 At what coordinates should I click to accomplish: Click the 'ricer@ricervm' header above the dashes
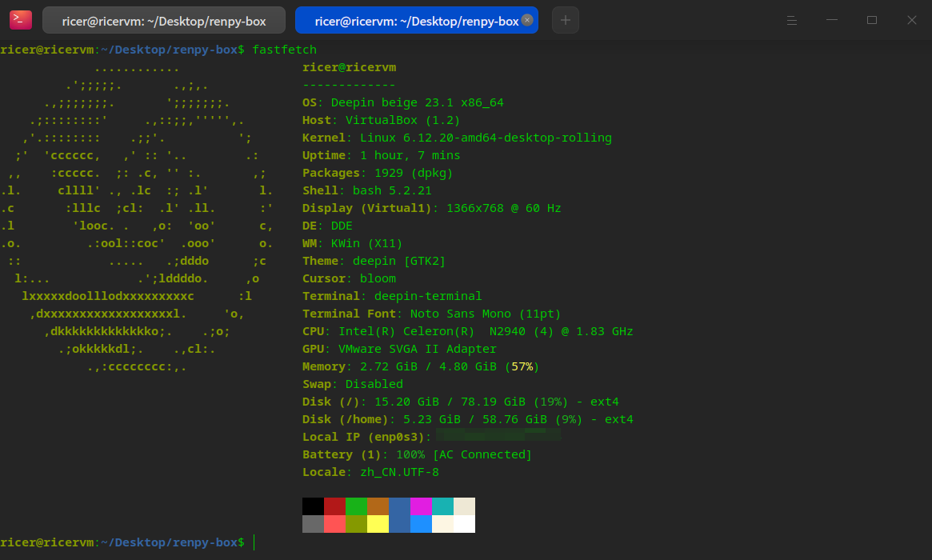[x=349, y=67]
